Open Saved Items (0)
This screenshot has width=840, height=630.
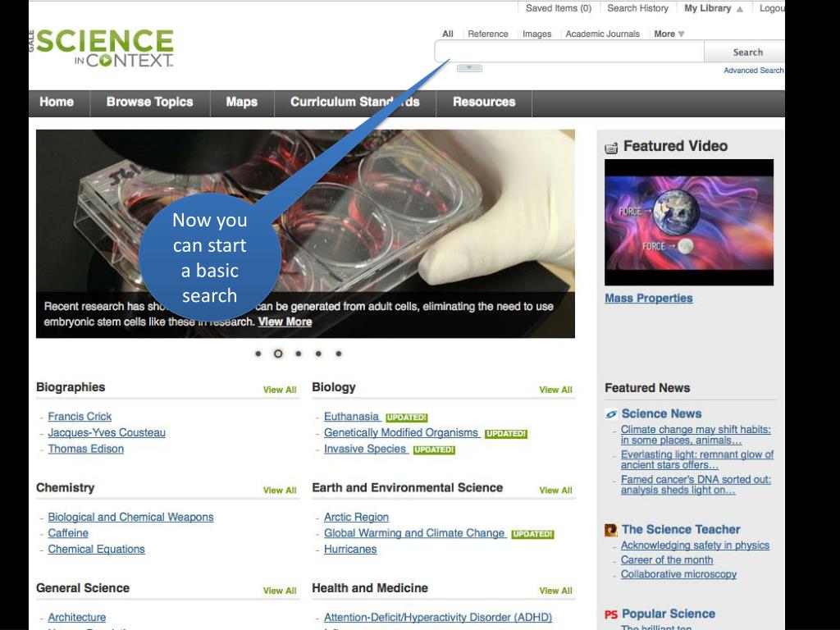[559, 8]
